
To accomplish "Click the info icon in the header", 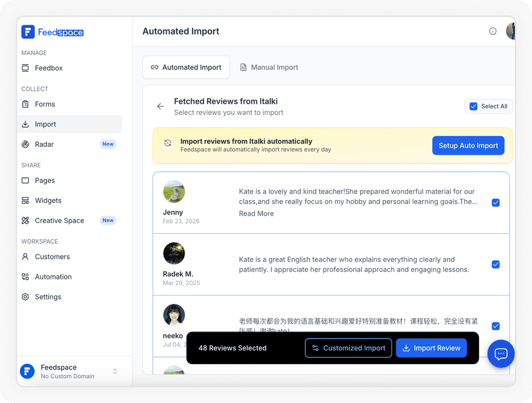I will 493,31.
